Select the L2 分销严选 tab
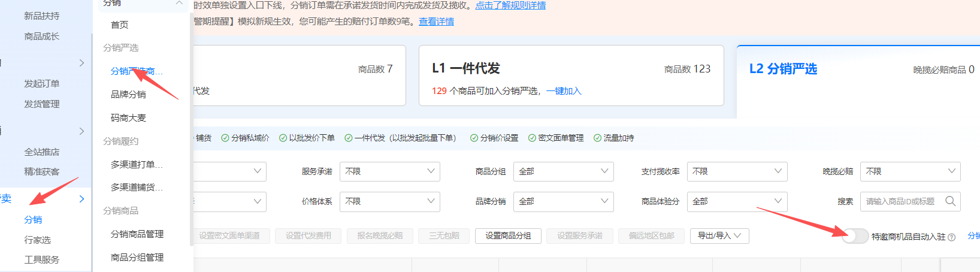This screenshot has width=980, height=272. [784, 69]
